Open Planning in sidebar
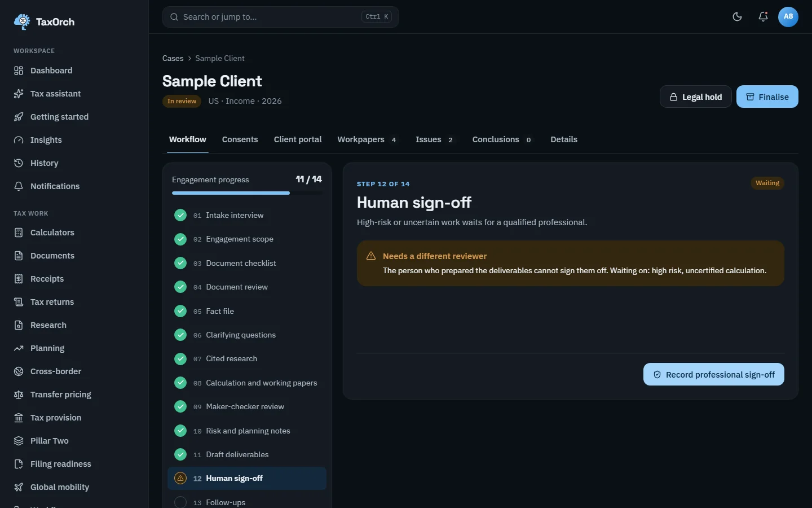 tap(74, 348)
